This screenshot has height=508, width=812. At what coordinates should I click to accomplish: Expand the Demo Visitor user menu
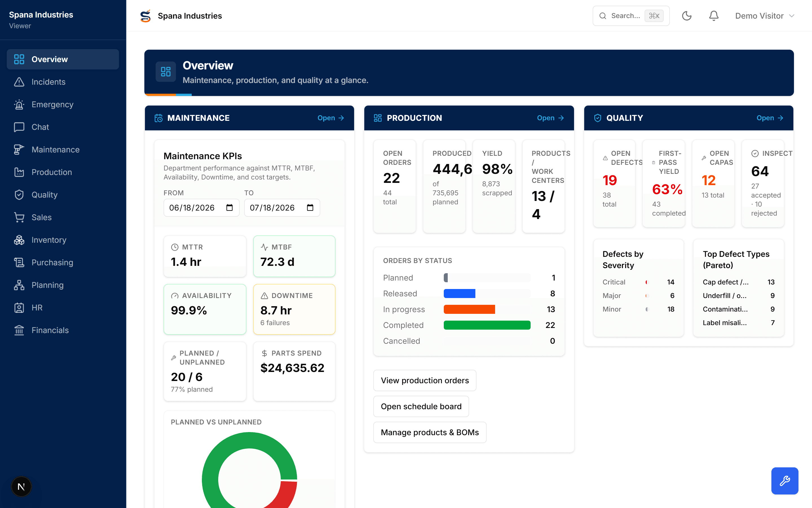pyautogui.click(x=765, y=16)
